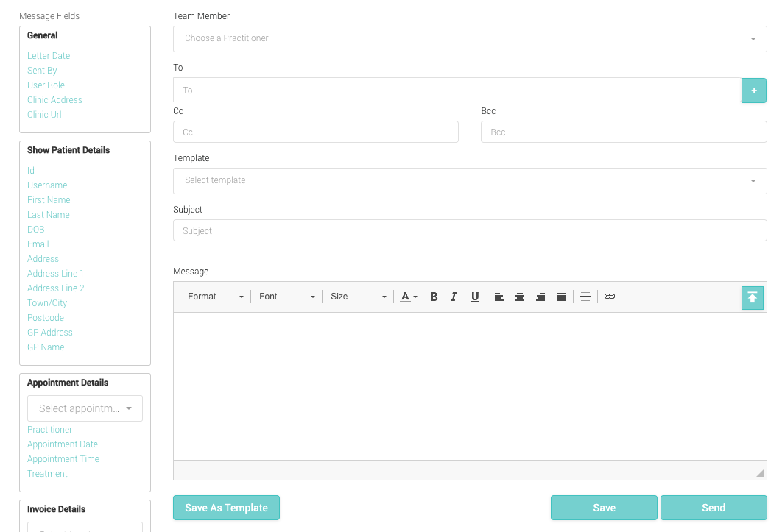Click Save As Template button
Screen dimensions: 782x532
tap(226, 508)
